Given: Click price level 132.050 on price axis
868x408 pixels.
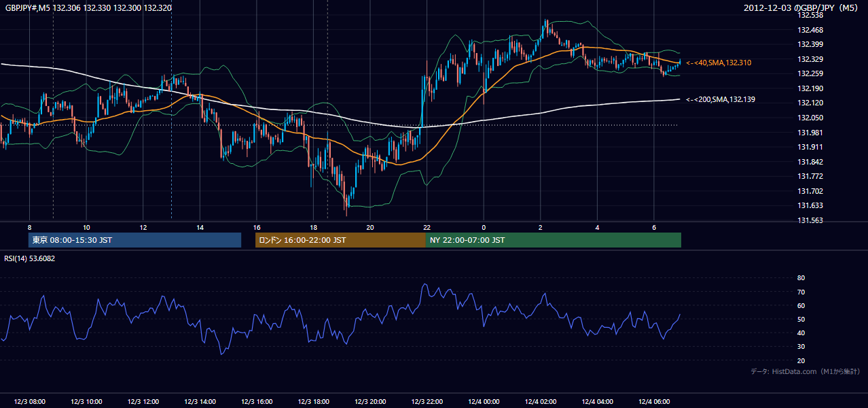Looking at the screenshot, I should click(x=810, y=118).
